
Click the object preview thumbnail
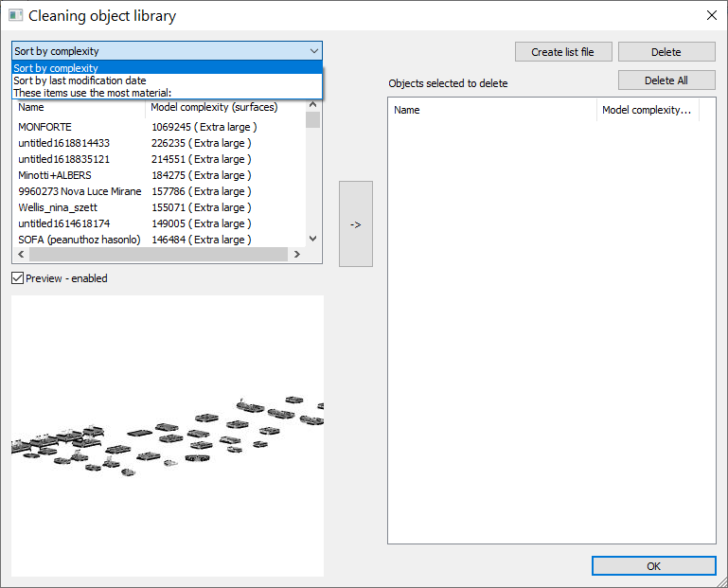(x=168, y=436)
